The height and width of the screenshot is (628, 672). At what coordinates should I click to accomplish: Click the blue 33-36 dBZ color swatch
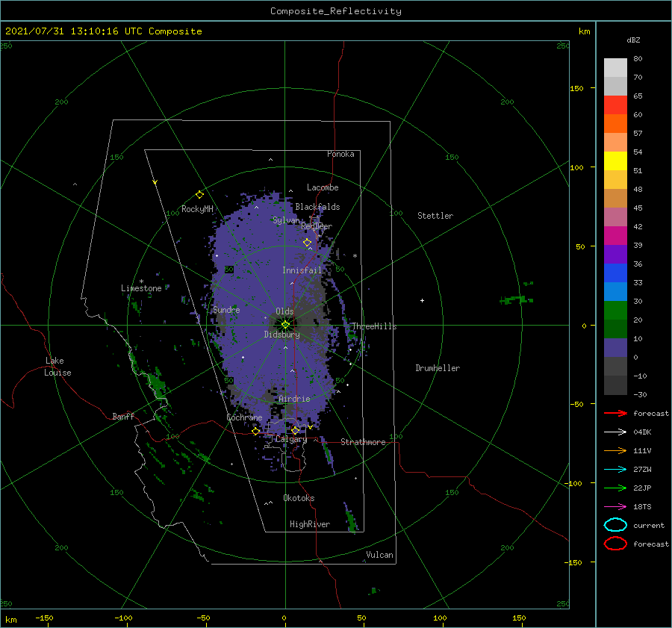pyautogui.click(x=615, y=273)
